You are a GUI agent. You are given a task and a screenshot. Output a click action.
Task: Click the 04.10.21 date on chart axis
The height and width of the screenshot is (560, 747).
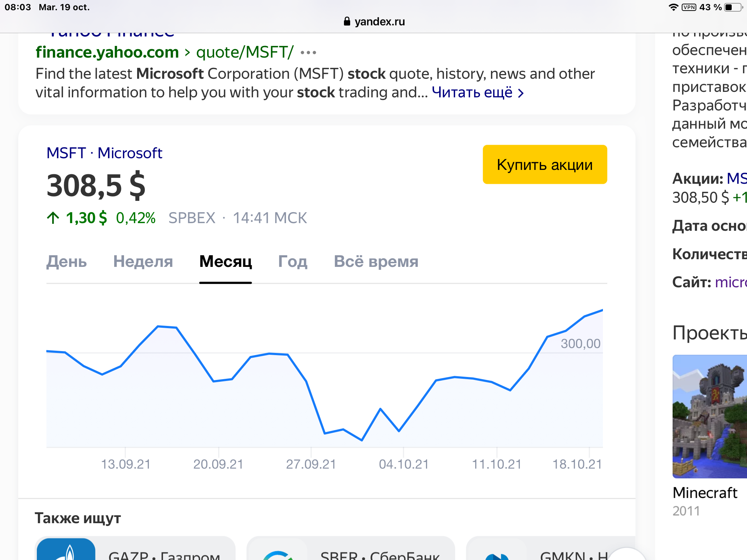[404, 464]
